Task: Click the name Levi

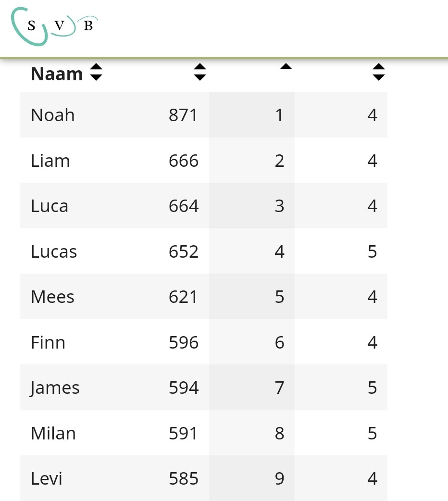Action: coord(46,478)
